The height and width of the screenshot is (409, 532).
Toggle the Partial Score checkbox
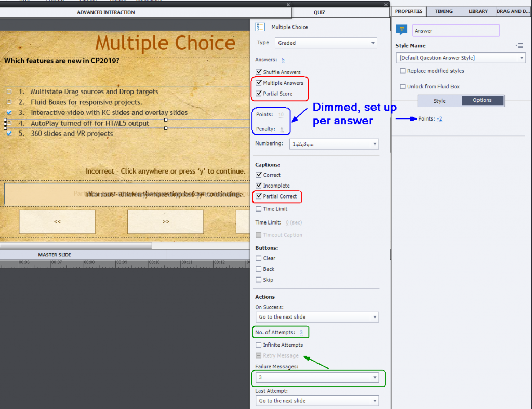click(x=259, y=94)
